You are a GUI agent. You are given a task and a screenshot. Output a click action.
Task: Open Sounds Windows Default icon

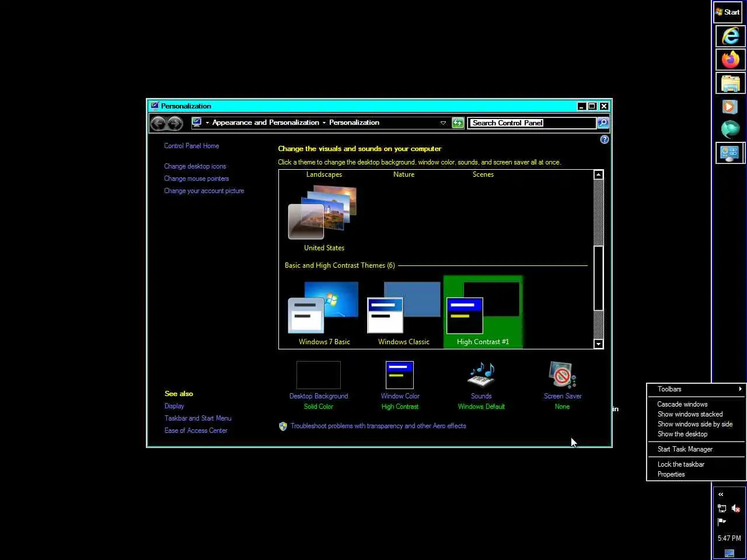click(x=481, y=375)
